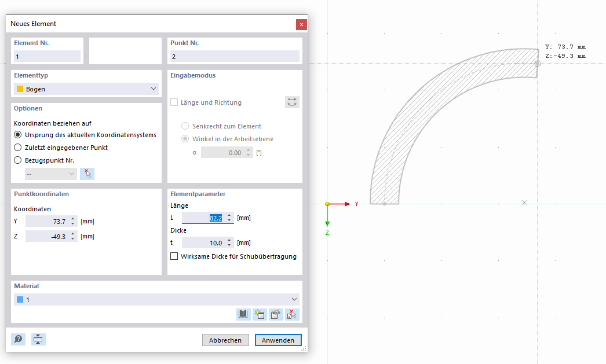606x364 pixels.
Task: Click the X marker on the Y axis
Action: click(524, 203)
